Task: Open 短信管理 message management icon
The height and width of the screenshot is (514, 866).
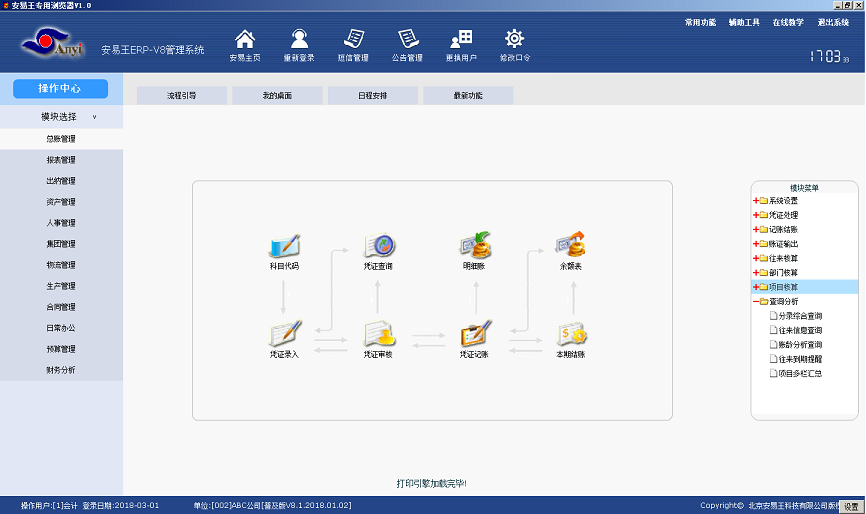Action: click(x=353, y=39)
